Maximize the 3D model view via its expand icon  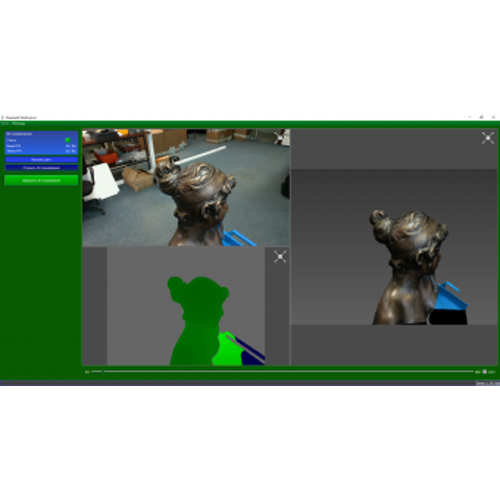coord(488,138)
